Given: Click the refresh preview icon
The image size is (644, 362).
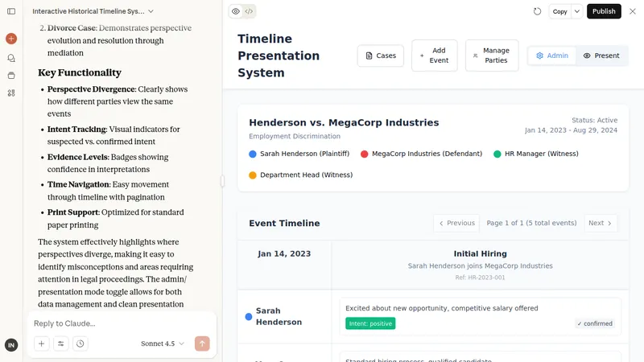Looking at the screenshot, I should pos(538,11).
